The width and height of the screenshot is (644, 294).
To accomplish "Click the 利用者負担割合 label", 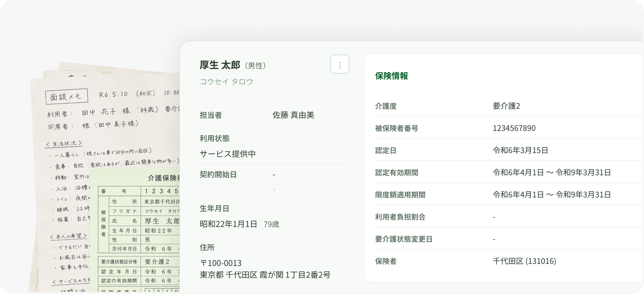I will tap(400, 217).
